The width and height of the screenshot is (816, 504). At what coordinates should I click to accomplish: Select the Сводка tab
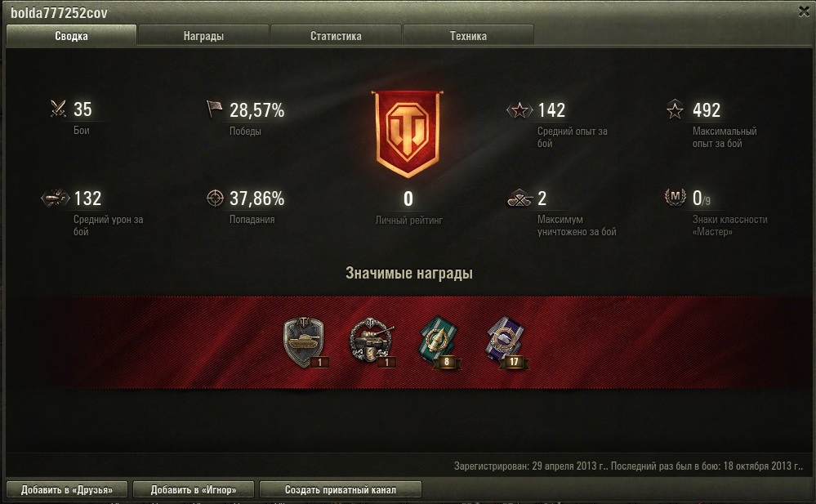(x=71, y=35)
